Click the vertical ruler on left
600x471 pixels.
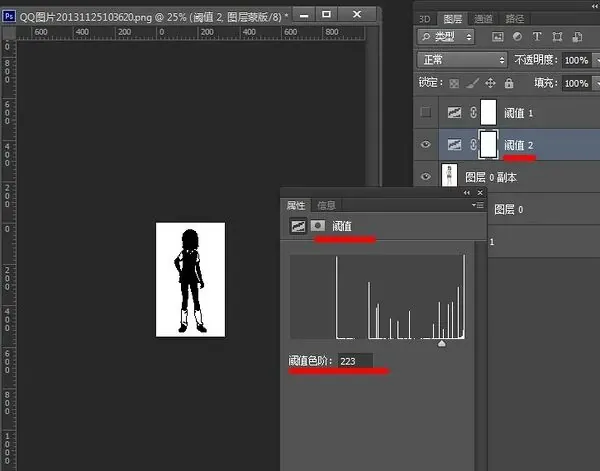(x=8, y=256)
